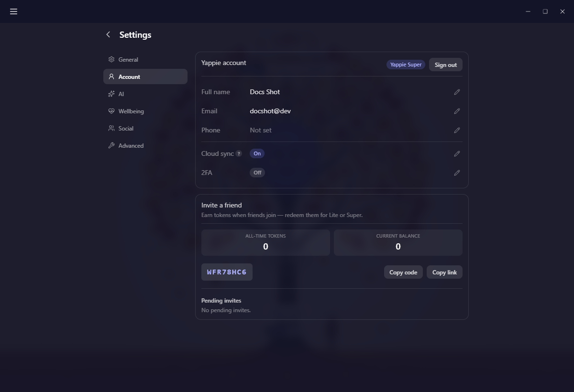The image size is (574, 392).
Task: Minimize the application window
Action: (x=528, y=11)
